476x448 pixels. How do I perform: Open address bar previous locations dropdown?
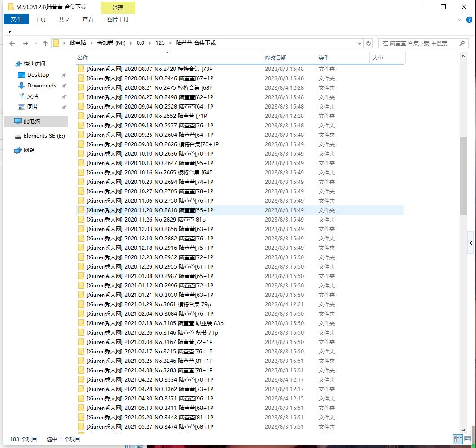[359, 43]
